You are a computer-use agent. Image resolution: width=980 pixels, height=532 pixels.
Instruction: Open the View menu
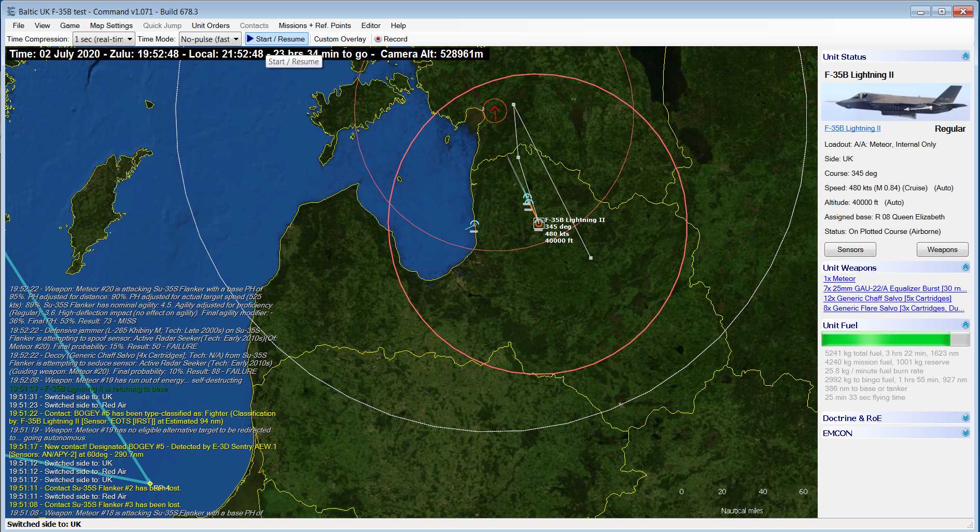(x=43, y=25)
